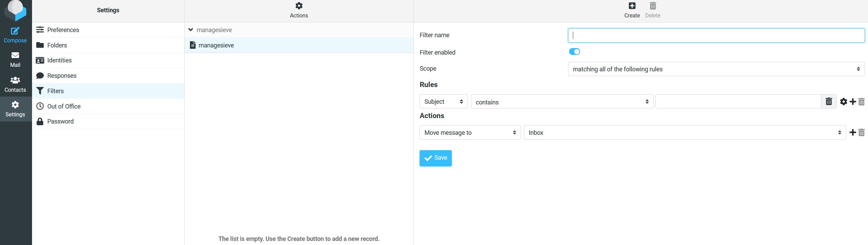This screenshot has width=868, height=245.
Task: Open Out of Office settings
Action: (x=64, y=106)
